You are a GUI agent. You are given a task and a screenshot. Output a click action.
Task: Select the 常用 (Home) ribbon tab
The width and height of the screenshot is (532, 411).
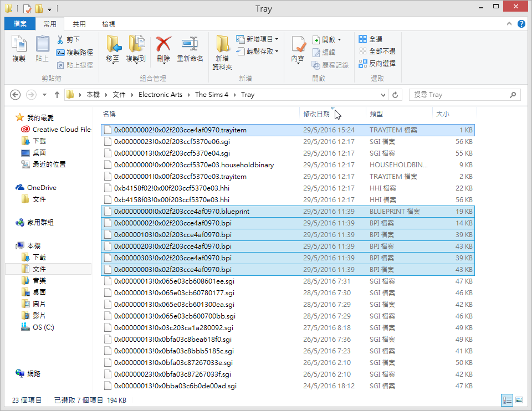pos(50,24)
